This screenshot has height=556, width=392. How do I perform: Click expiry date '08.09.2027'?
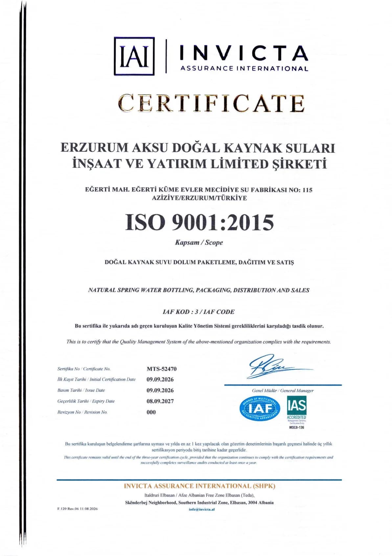pyautogui.click(x=160, y=401)
